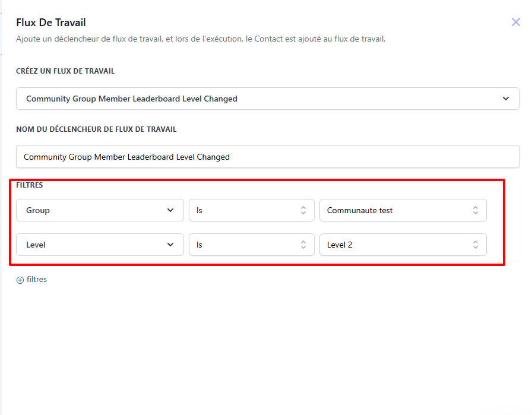Open the Community Group Member trigger type dropdown
The height and width of the screenshot is (415, 532).
(268, 99)
